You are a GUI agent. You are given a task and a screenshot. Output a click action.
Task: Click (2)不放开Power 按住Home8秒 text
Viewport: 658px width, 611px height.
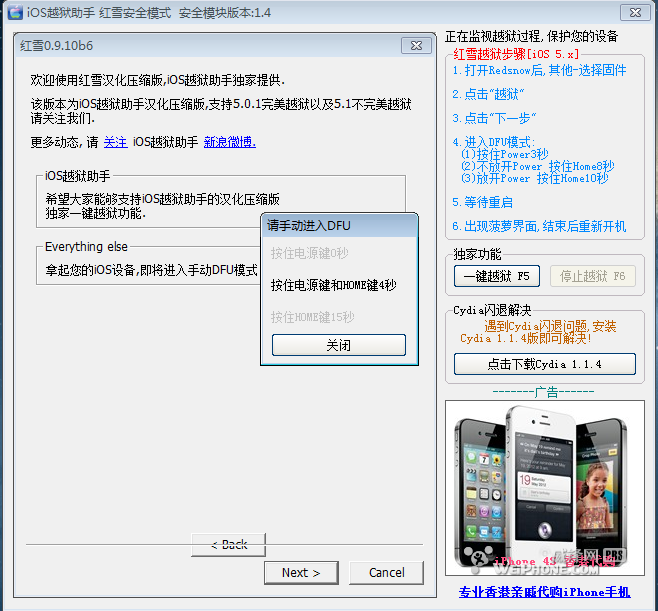[x=537, y=166]
